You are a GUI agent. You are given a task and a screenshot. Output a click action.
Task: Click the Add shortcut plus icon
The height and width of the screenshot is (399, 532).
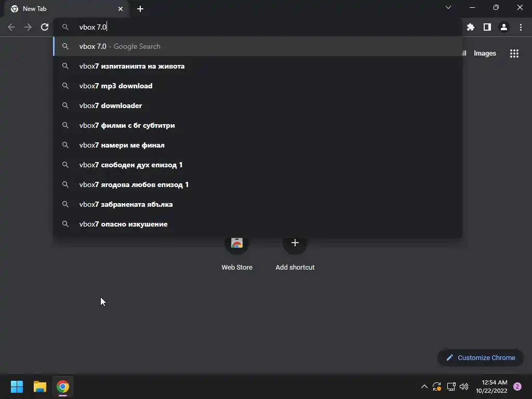[x=295, y=243]
